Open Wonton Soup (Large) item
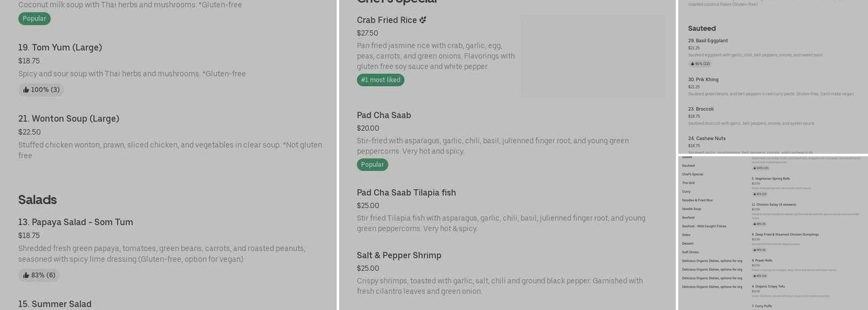Viewport: 868px width, 310px height. pyautogui.click(x=68, y=118)
